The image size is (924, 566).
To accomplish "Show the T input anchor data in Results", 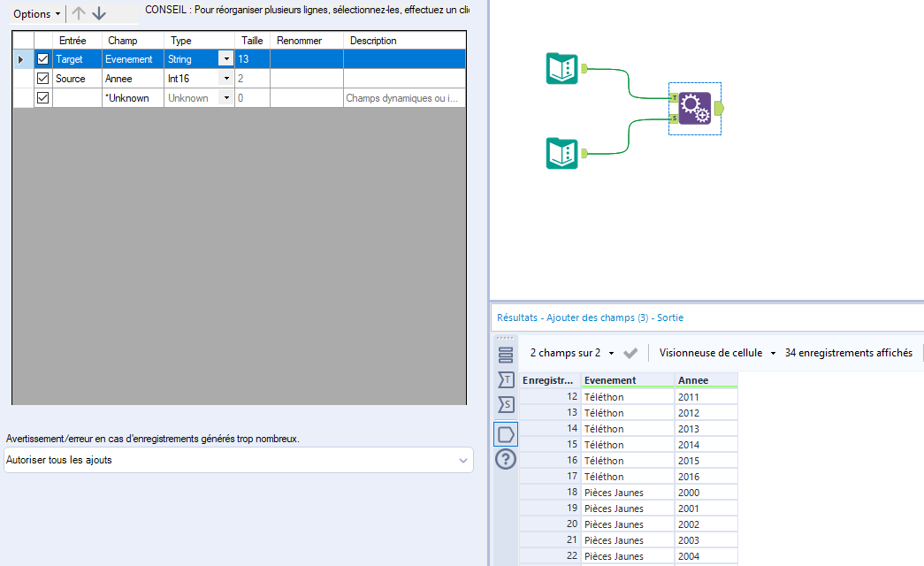I will (505, 379).
